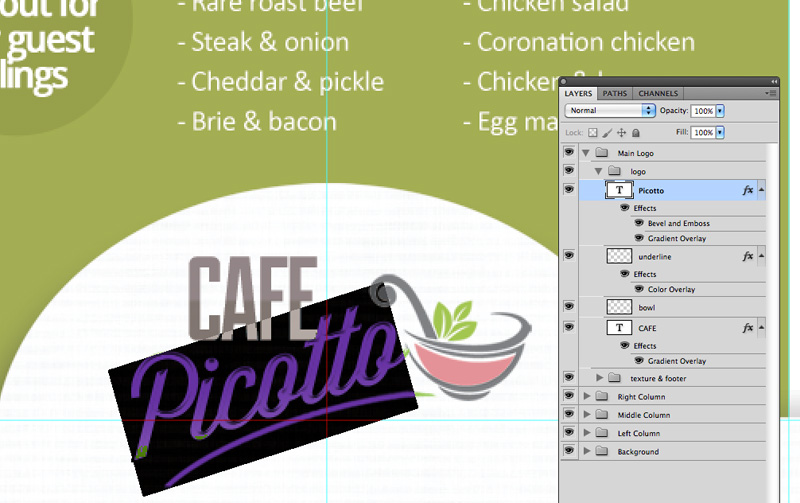800x503 pixels.
Task: Toggle Bevel and Emboss effect visibility
Action: pos(639,223)
